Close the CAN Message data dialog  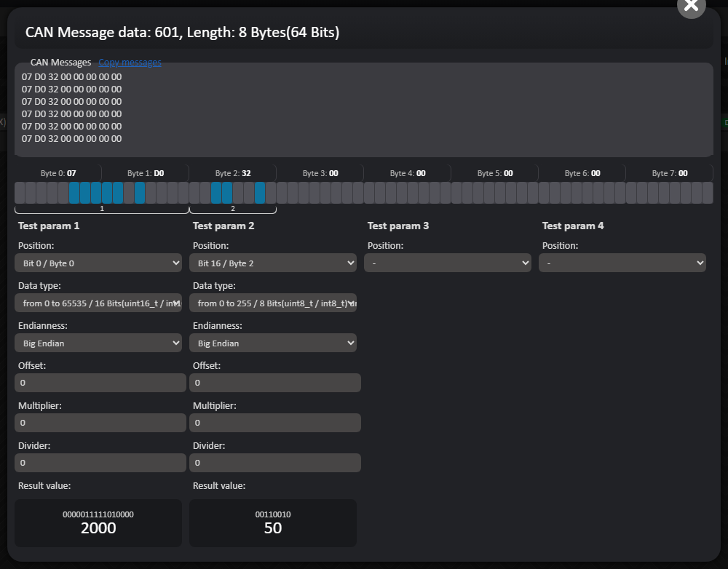pos(692,6)
